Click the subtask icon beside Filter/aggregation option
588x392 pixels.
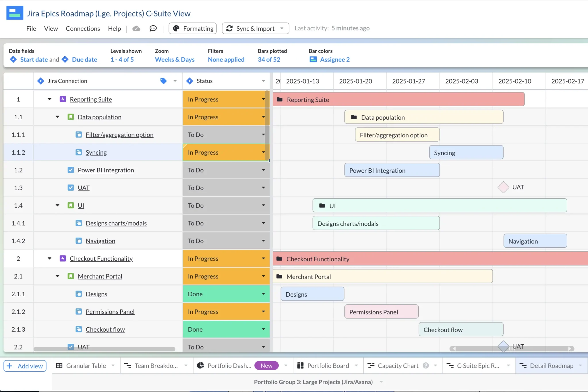79,134
